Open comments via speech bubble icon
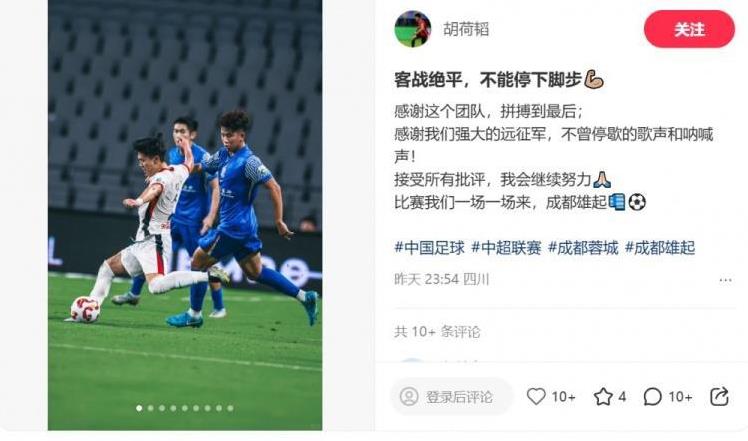Screen dimensions: 748x441 pyautogui.click(x=652, y=396)
